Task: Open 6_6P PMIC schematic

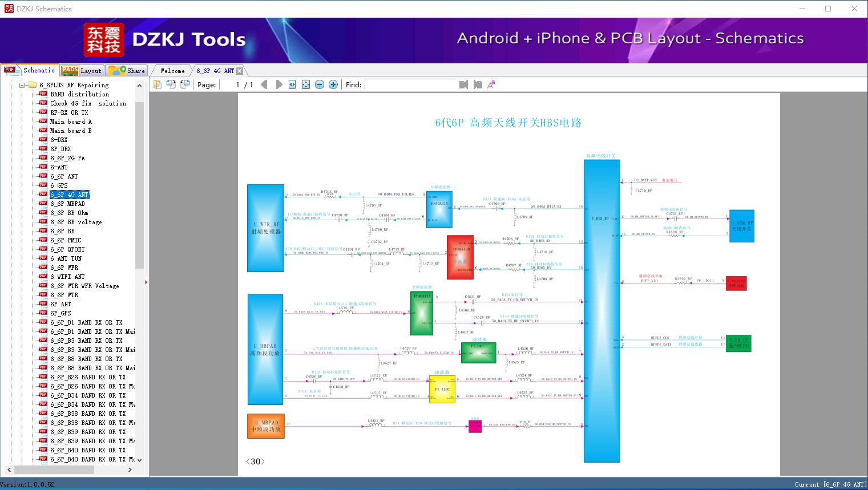Action: pos(66,240)
